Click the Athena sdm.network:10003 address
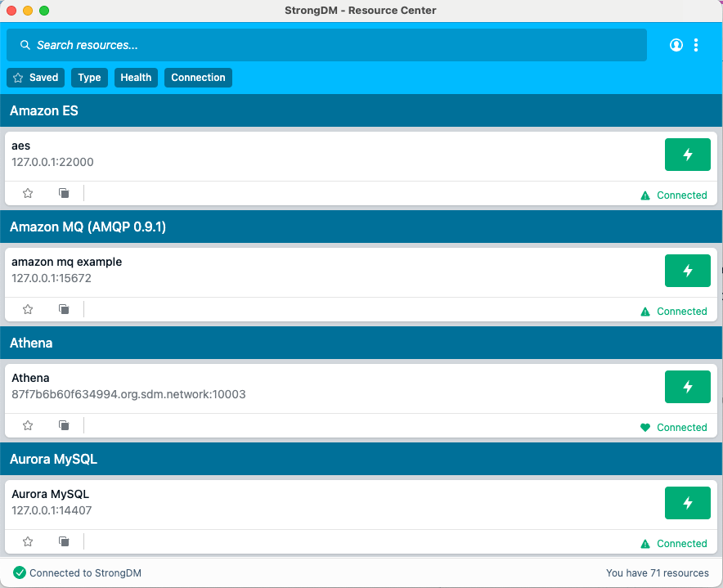Viewport: 723px width, 588px height. point(128,395)
